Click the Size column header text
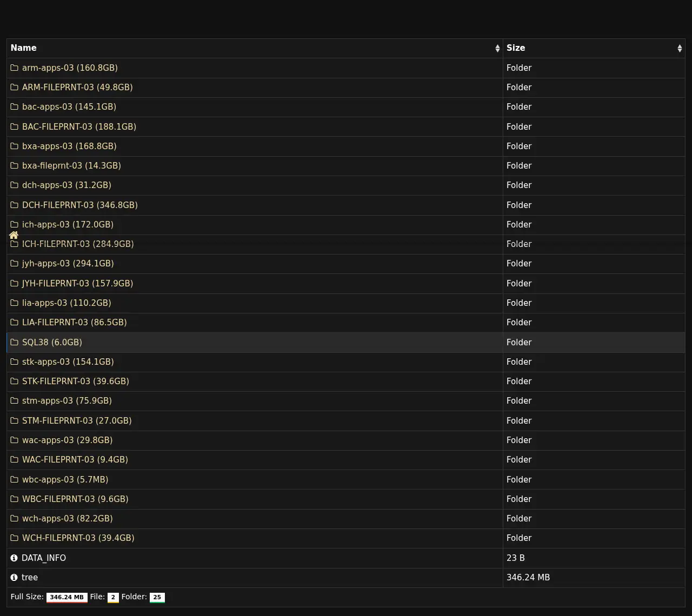 [516, 48]
